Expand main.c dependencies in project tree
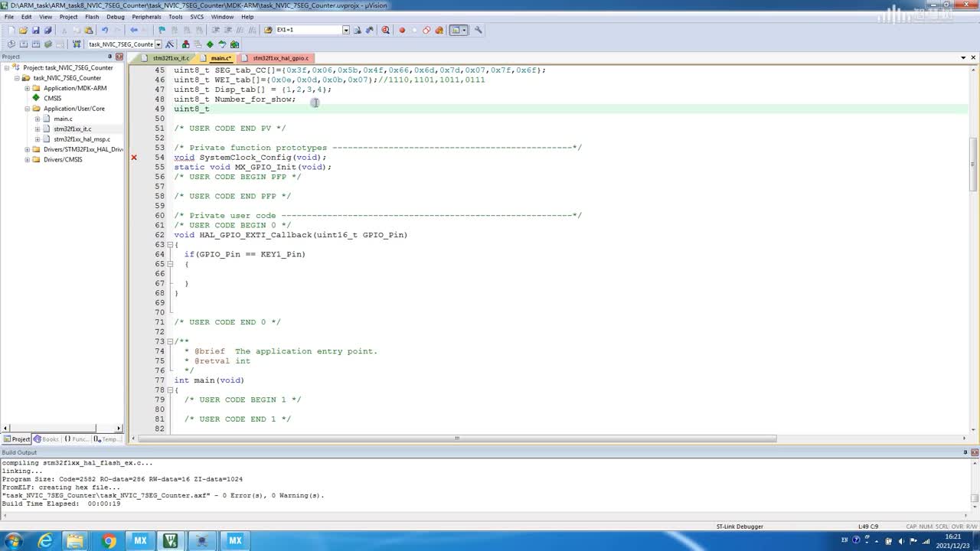Viewport: 980px width, 551px height. click(37, 119)
